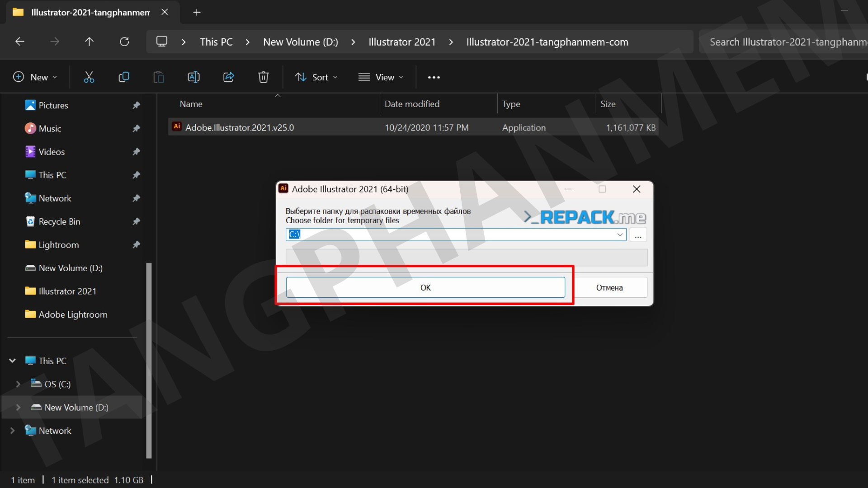The height and width of the screenshot is (488, 868).
Task: Click the Ai icon in dialog title
Action: pyautogui.click(x=283, y=188)
